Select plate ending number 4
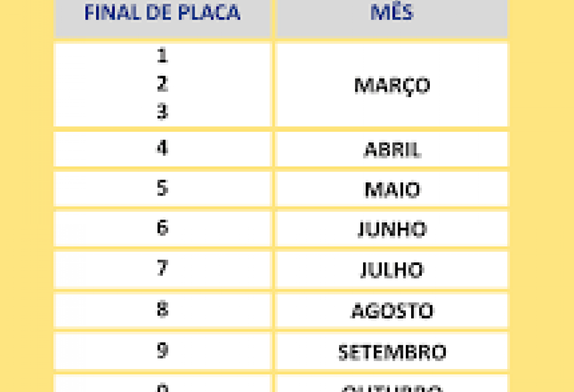574x392 pixels. coord(162,148)
